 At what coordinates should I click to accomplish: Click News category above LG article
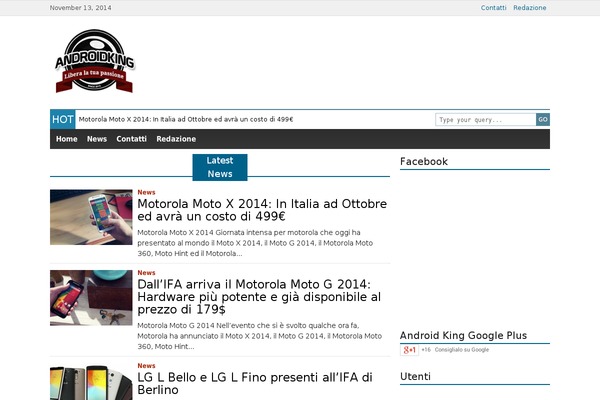pyautogui.click(x=147, y=366)
